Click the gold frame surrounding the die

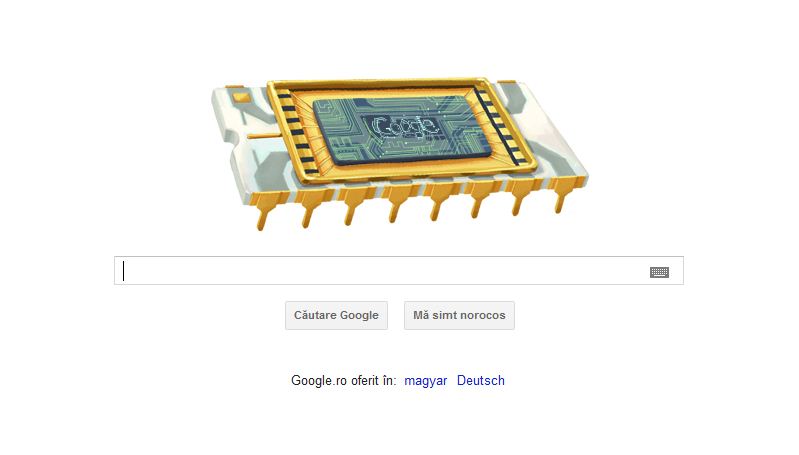(400, 131)
